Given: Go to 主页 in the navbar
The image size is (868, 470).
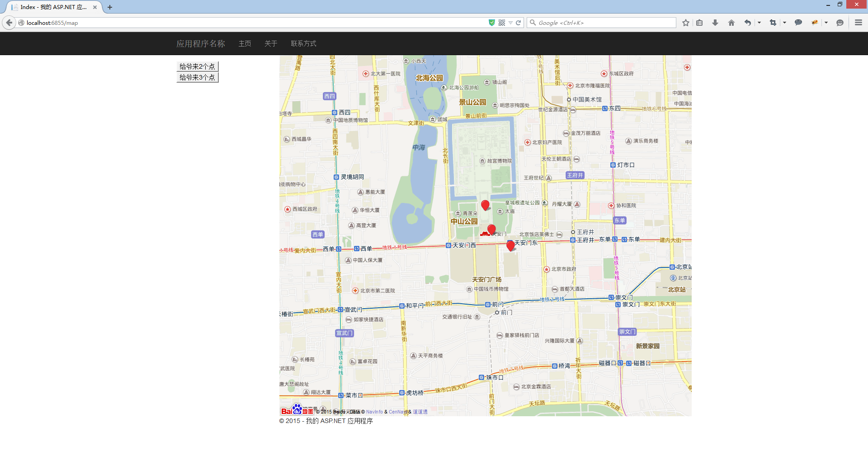Looking at the screenshot, I should pyautogui.click(x=245, y=43).
